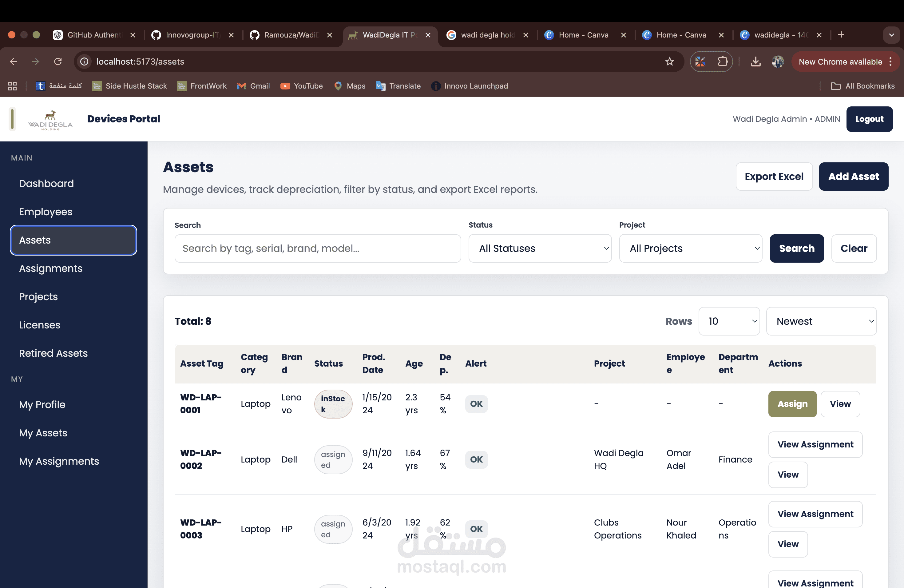Open the FrontWork bookmark
Viewport: 904px width, 588px height.
point(202,86)
